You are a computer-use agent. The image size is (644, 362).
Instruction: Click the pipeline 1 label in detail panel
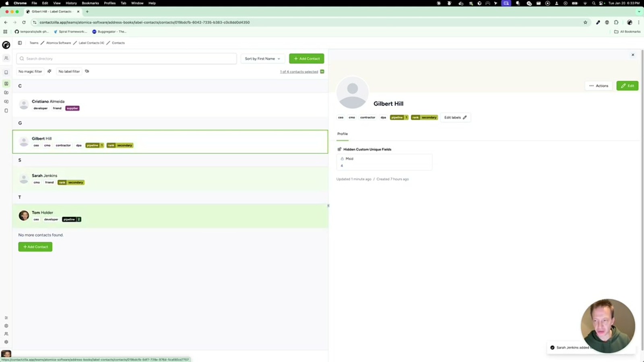coord(399,117)
